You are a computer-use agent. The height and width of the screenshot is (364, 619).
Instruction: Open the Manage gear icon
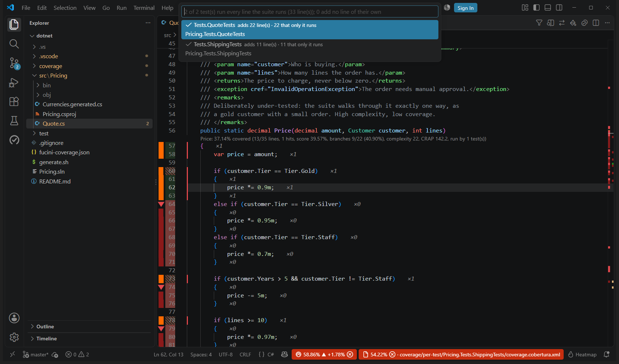click(14, 337)
